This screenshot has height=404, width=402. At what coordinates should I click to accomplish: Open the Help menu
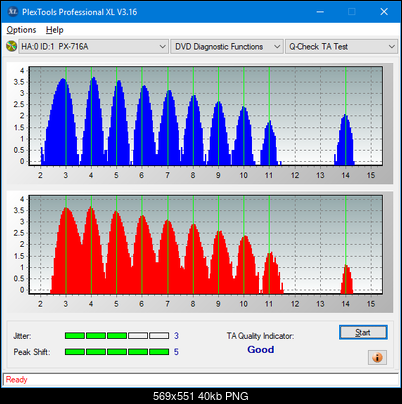click(55, 30)
